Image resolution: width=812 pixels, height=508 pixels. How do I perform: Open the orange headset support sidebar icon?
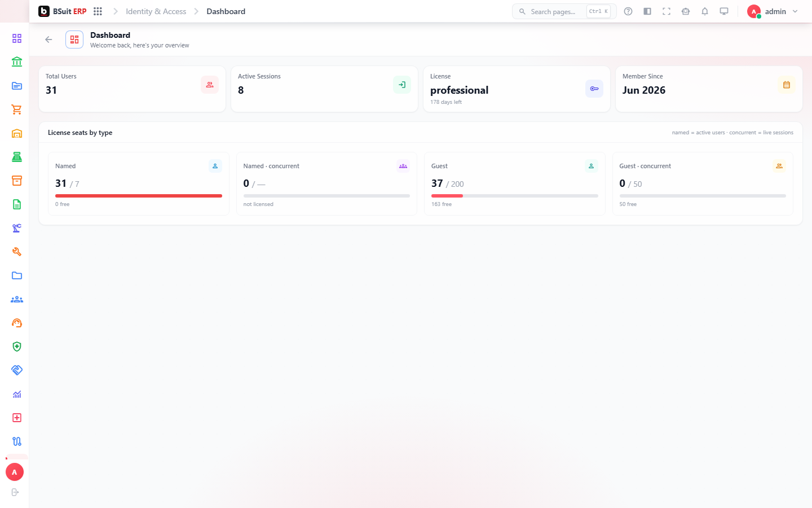17,323
